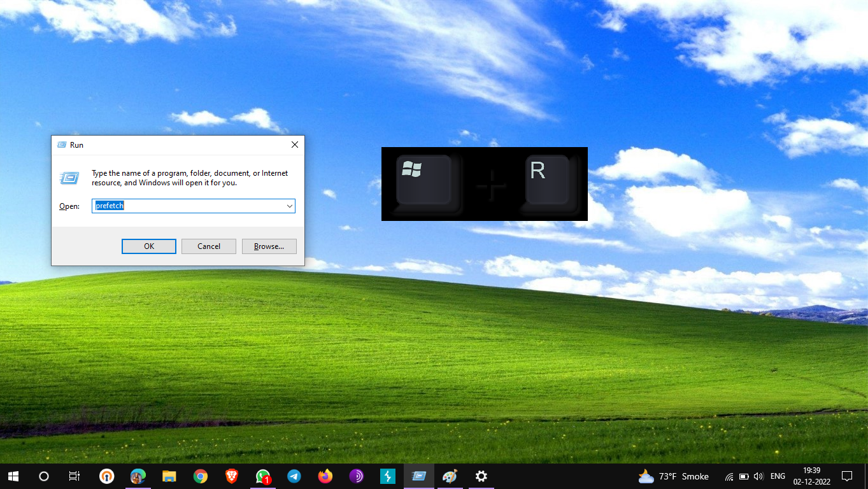This screenshot has width=868, height=489.
Task: Open File Explorer from the taskbar
Action: coord(169,476)
